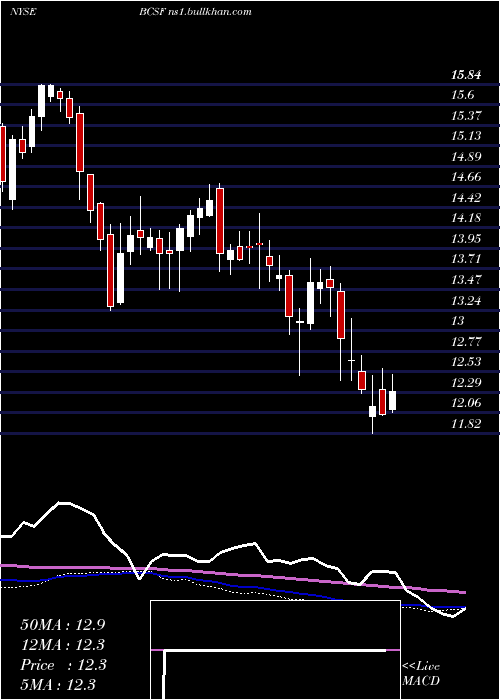Click the <<Live MACD label
Image resolution: width=500 pixels, height=700 pixels.
[421, 673]
